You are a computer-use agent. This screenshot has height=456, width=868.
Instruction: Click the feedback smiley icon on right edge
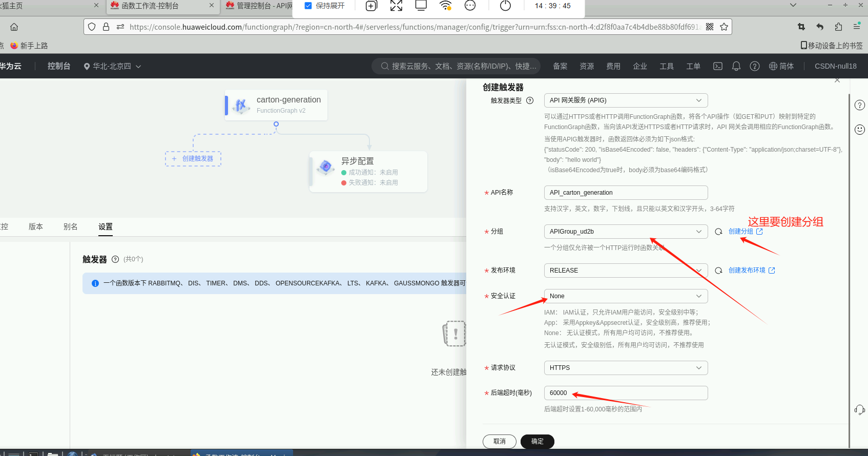pyautogui.click(x=860, y=130)
